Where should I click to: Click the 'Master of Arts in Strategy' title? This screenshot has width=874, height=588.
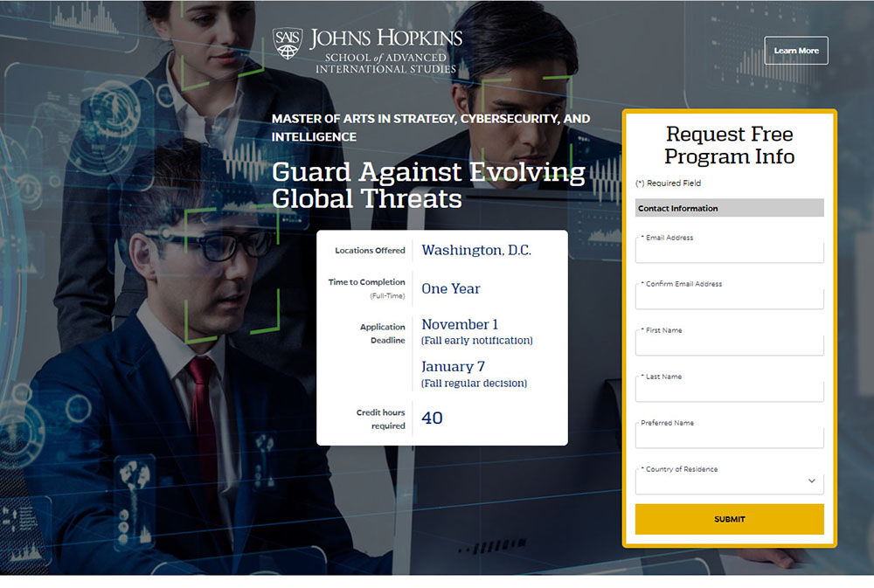tap(430, 128)
